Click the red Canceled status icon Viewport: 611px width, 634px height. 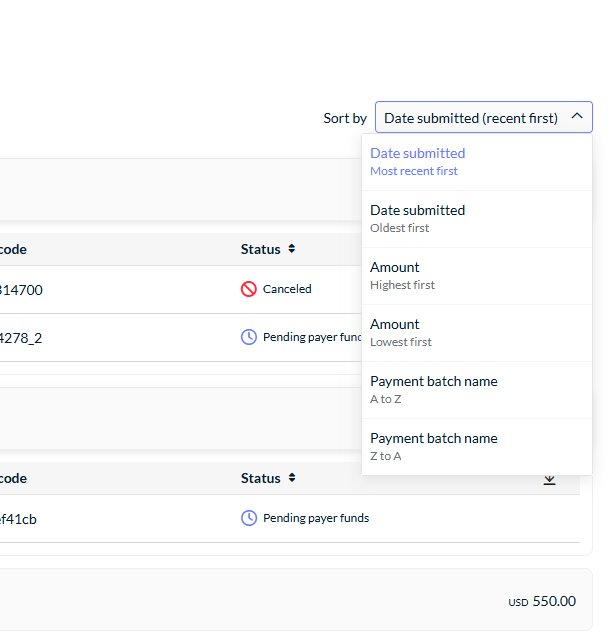point(249,289)
